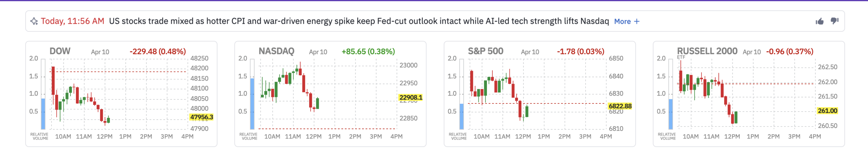This screenshot has width=868, height=151.
Task: Click the NASDAQ +85.65 (0.38%) change value
Action: coord(368,52)
